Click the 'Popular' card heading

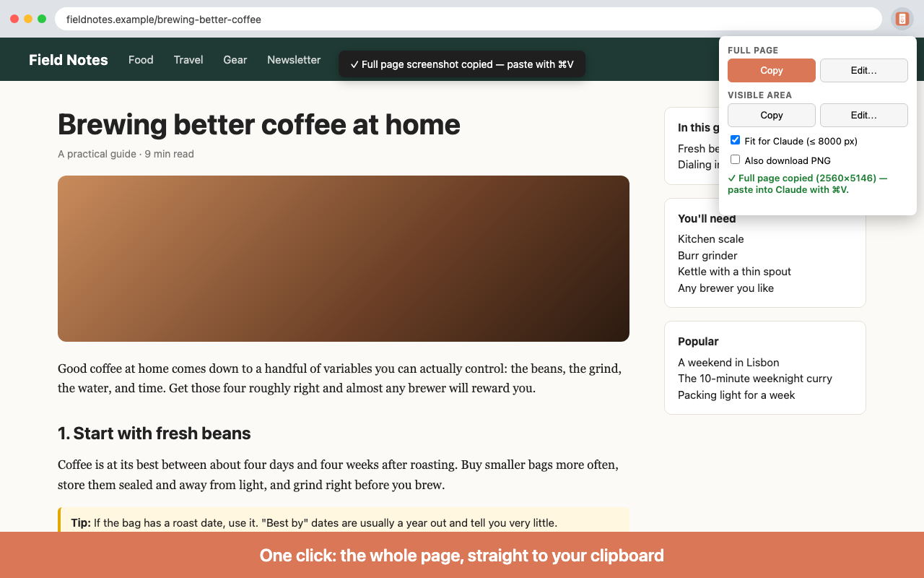point(698,342)
